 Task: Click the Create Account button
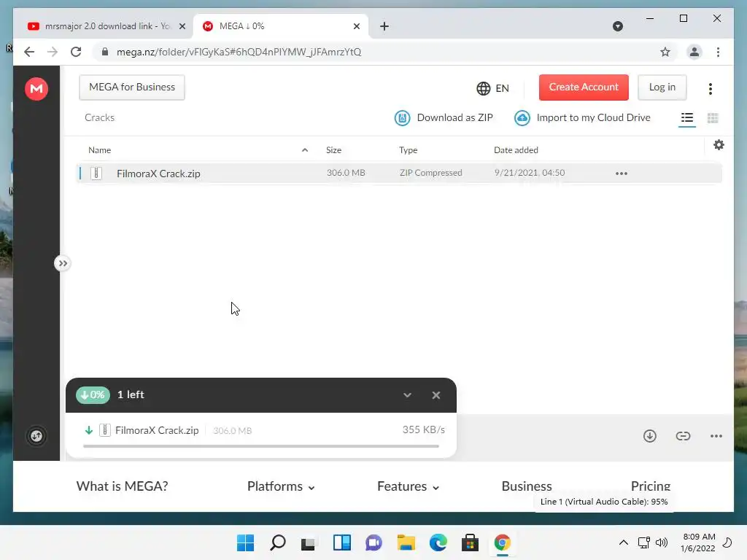tap(584, 87)
